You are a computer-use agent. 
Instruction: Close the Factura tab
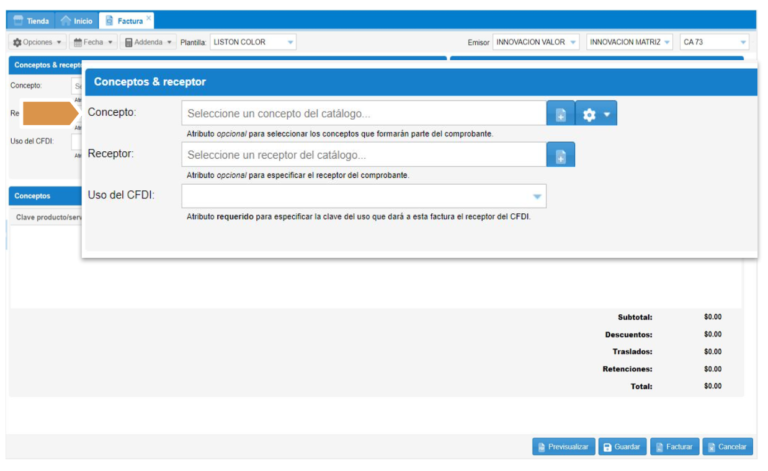149,18
